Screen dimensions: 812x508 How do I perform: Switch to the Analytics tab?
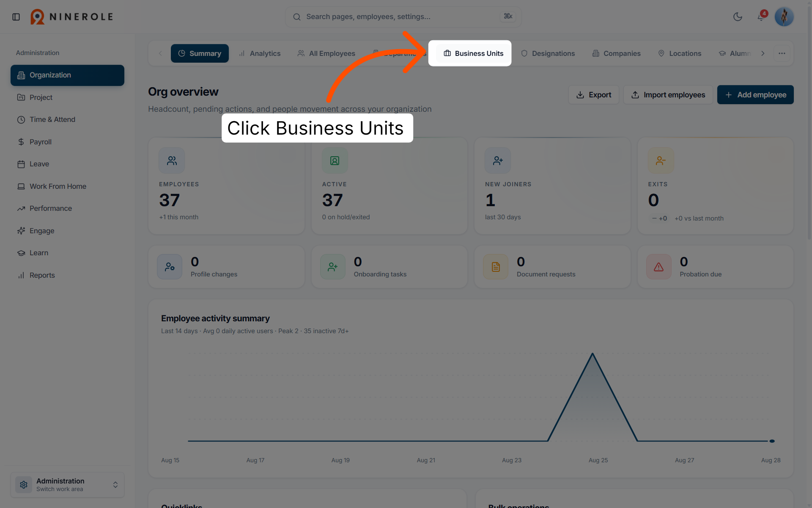point(259,53)
